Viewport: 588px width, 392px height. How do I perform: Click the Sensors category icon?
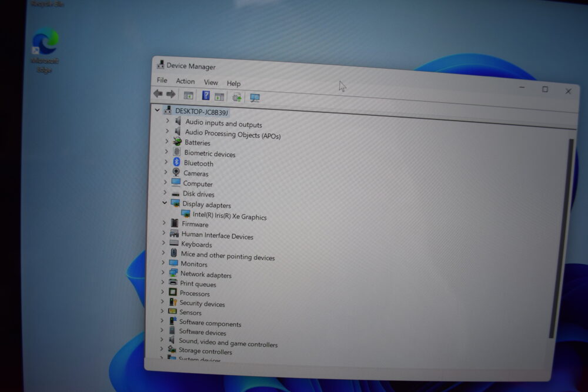172,311
